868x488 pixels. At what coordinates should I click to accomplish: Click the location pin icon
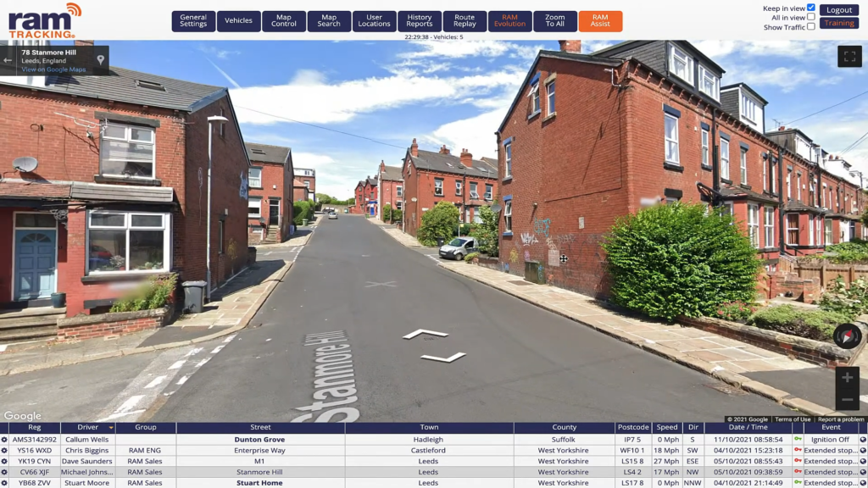[100, 60]
